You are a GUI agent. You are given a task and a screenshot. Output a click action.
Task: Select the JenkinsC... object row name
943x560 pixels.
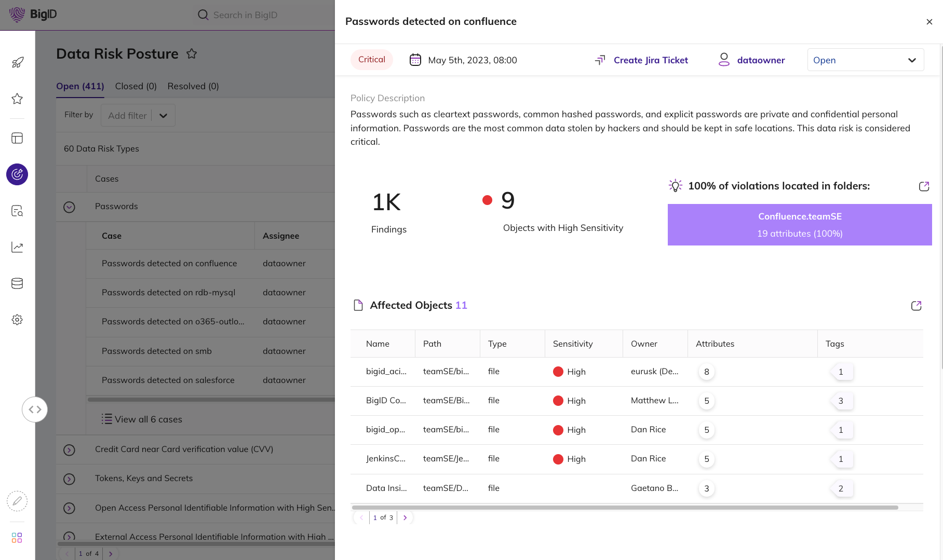tap(386, 459)
